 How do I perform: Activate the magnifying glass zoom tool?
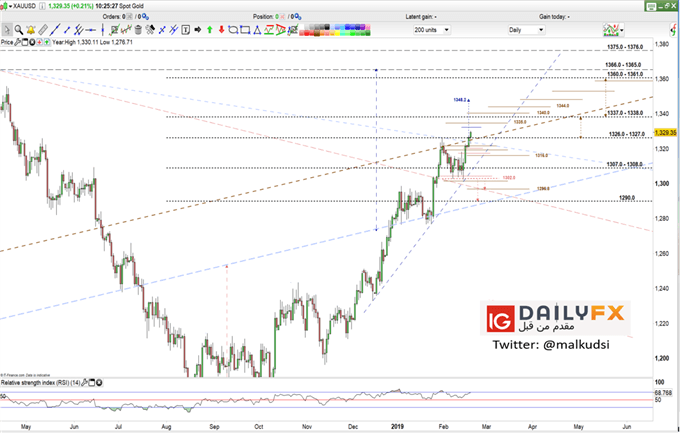click(x=19, y=30)
